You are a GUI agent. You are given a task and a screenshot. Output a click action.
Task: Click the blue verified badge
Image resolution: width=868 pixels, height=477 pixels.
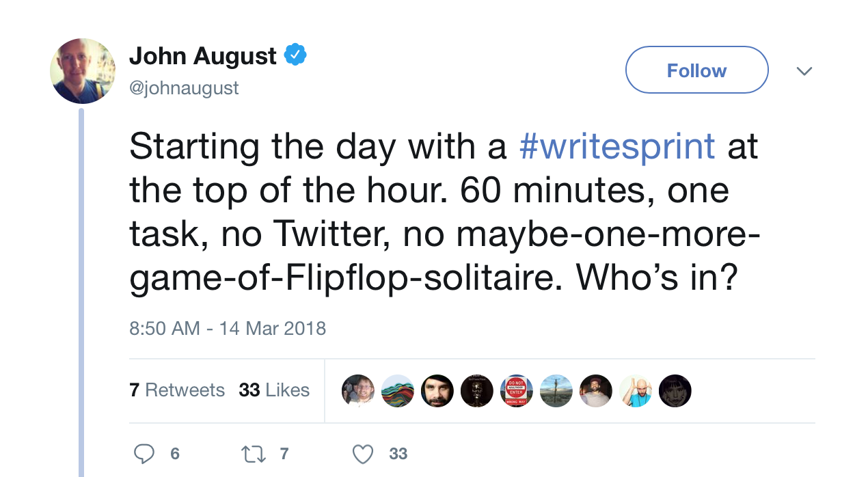tap(295, 55)
